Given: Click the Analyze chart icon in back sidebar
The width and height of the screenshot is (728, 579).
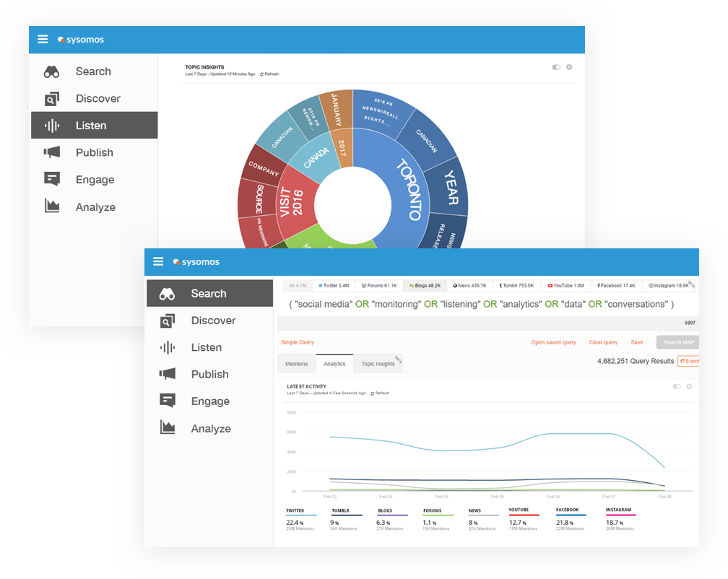Looking at the screenshot, I should [x=52, y=206].
